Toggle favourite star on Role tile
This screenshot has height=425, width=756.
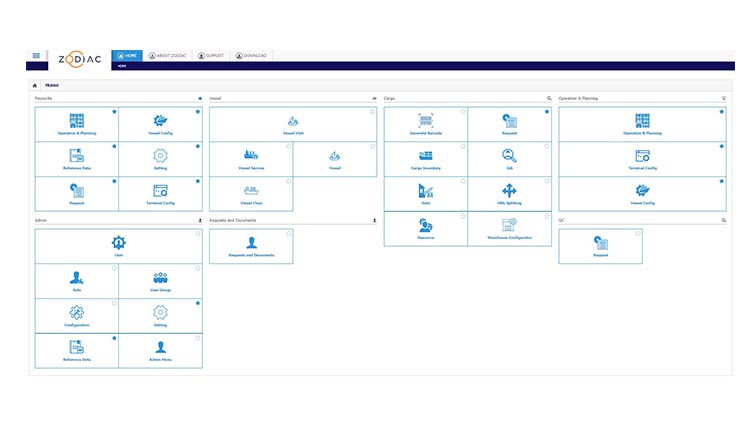click(x=114, y=268)
